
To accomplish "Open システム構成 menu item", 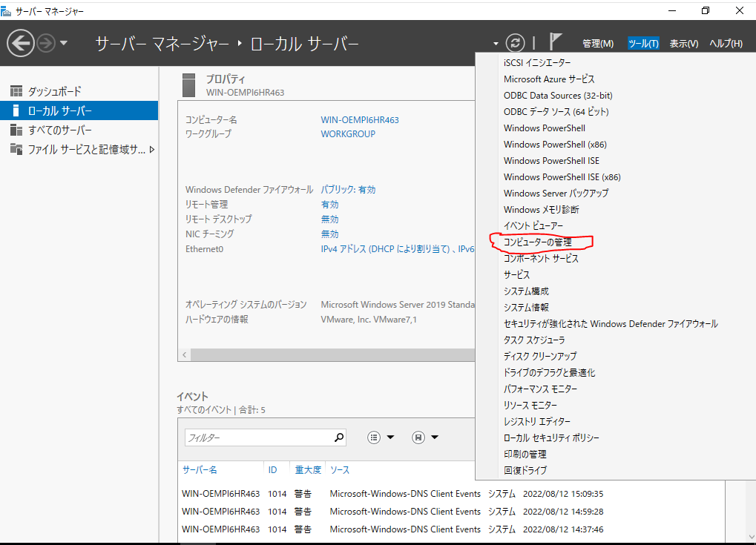I will tap(526, 291).
